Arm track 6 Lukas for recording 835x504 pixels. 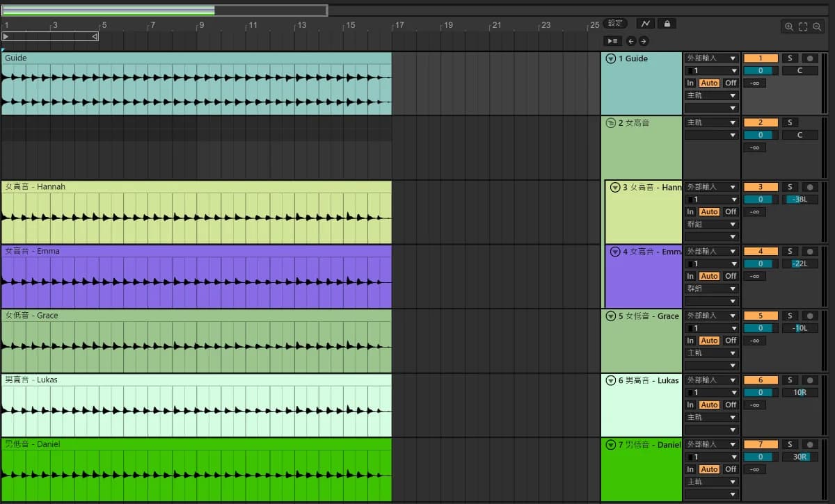tap(810, 380)
